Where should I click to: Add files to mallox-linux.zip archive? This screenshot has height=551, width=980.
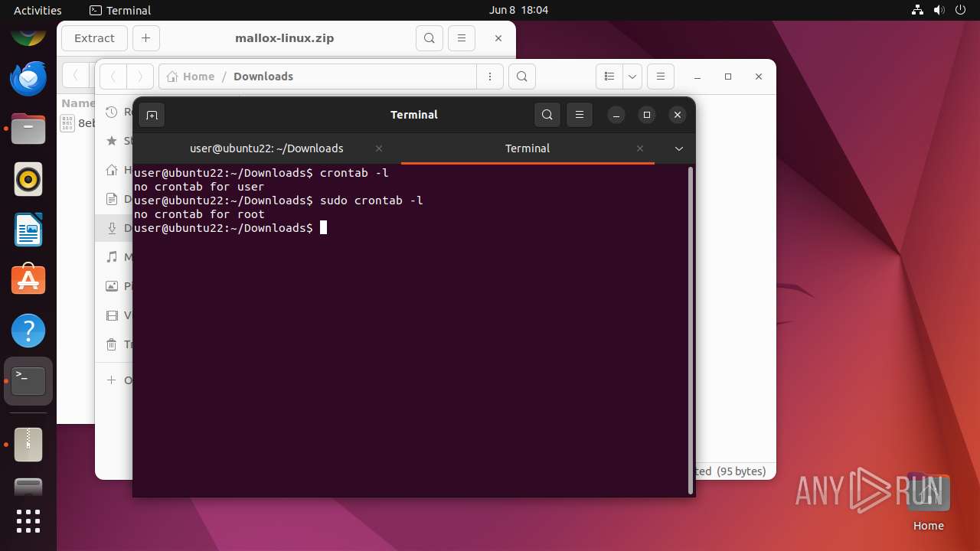(146, 38)
